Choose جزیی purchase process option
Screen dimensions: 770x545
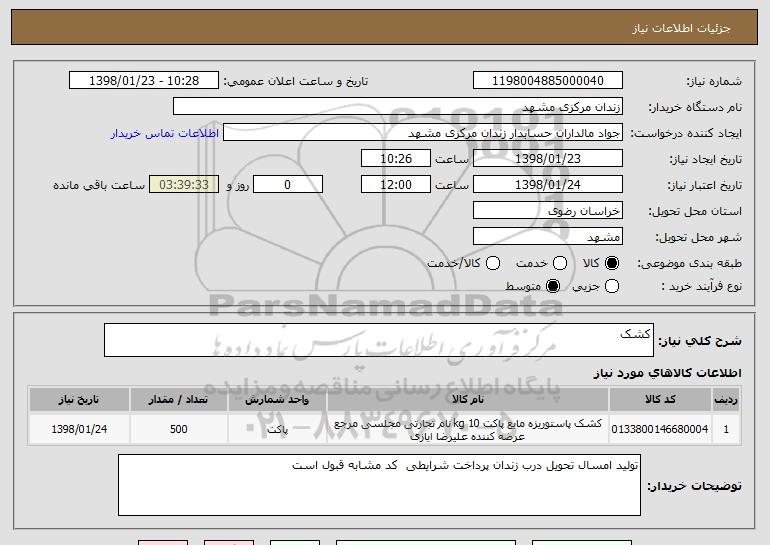(x=612, y=286)
